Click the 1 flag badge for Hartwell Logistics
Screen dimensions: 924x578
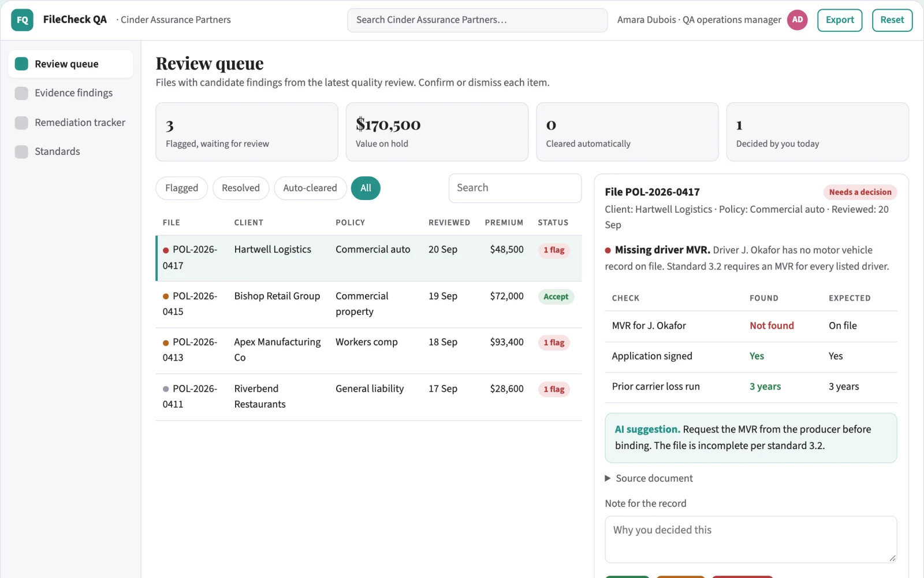554,250
